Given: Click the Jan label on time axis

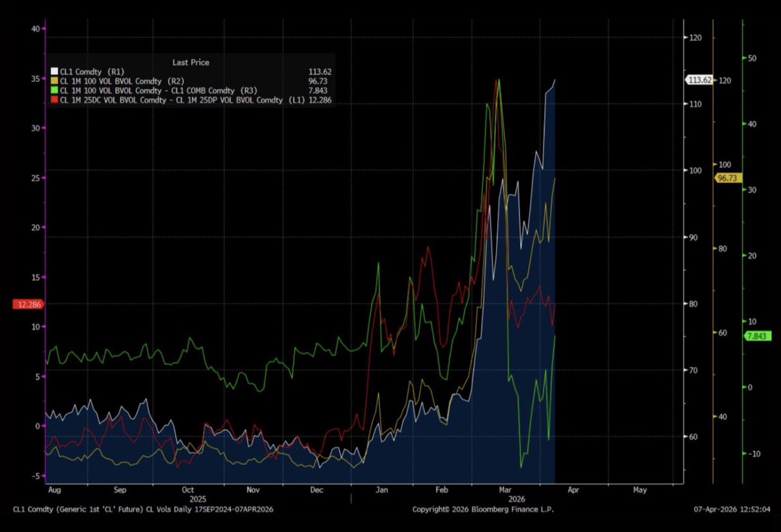Looking at the screenshot, I should 381,490.
